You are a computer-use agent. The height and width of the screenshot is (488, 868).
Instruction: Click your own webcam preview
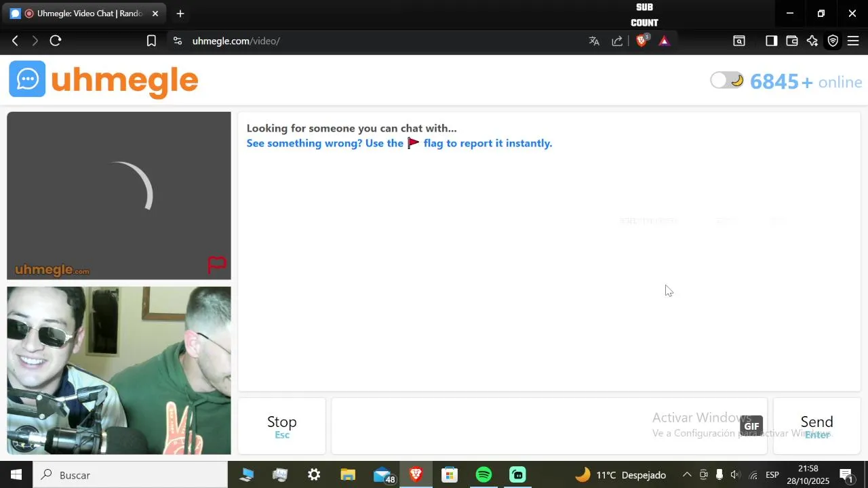click(x=119, y=370)
